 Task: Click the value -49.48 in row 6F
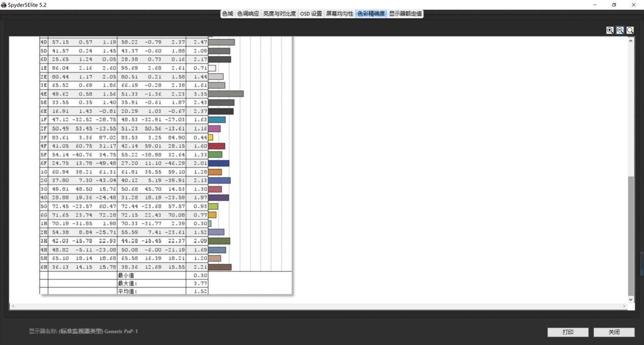pyautogui.click(x=106, y=163)
